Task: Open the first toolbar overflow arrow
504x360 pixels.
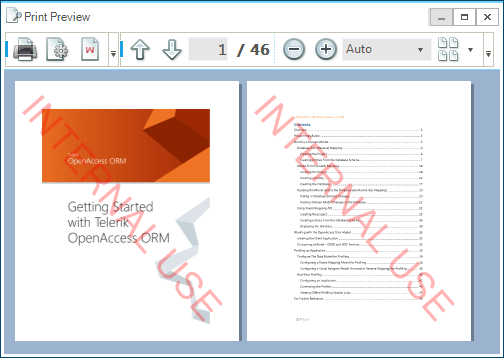Action: [113, 50]
